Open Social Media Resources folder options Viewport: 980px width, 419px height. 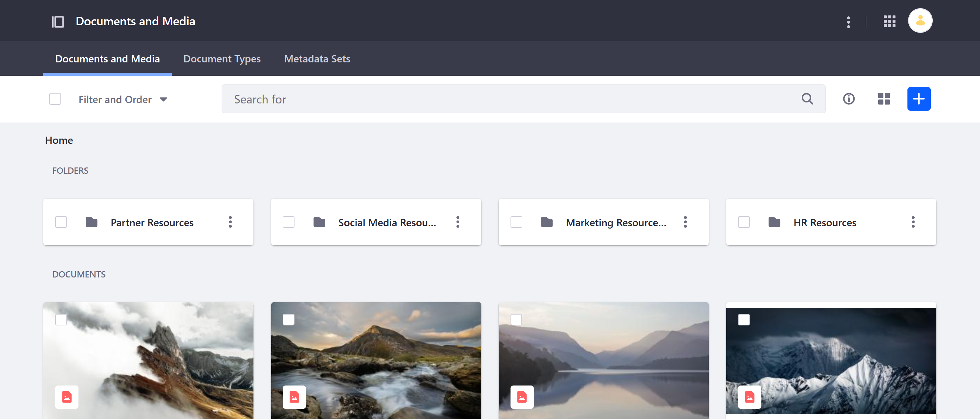459,221
